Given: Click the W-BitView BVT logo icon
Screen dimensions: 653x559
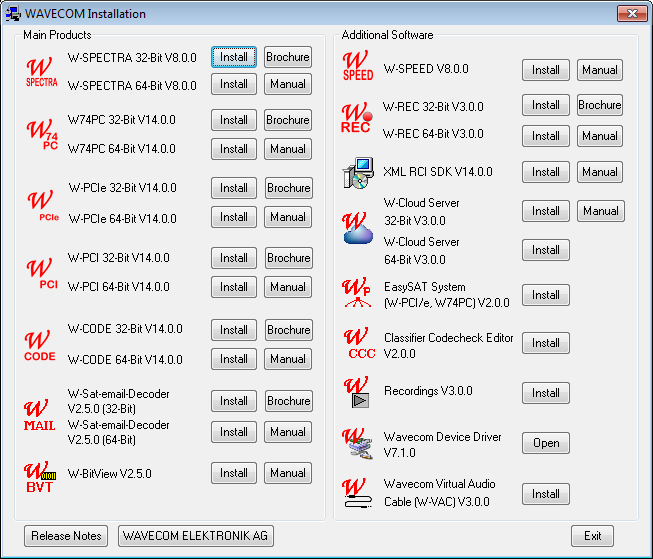Looking at the screenshot, I should [x=40, y=474].
